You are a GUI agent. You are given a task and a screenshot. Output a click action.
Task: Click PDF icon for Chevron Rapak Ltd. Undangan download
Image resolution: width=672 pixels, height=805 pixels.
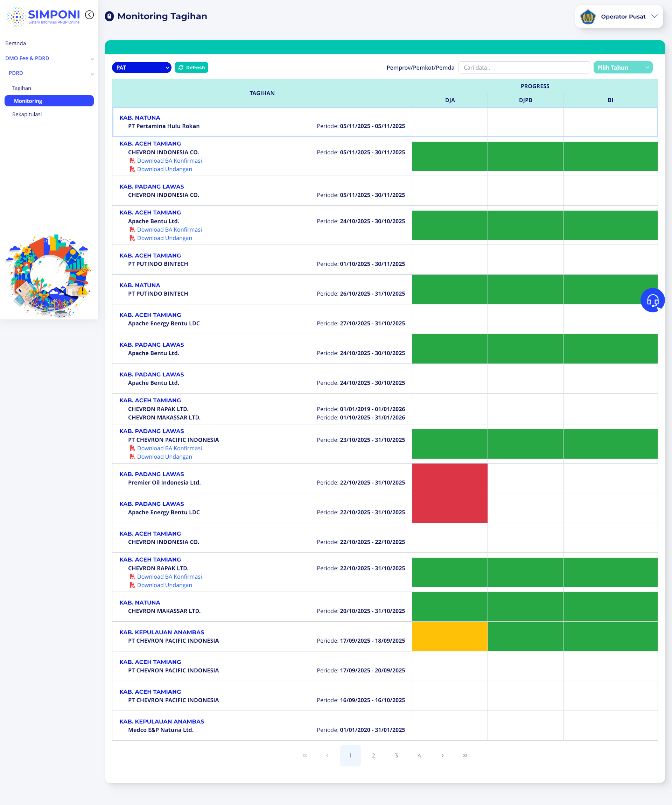click(132, 585)
